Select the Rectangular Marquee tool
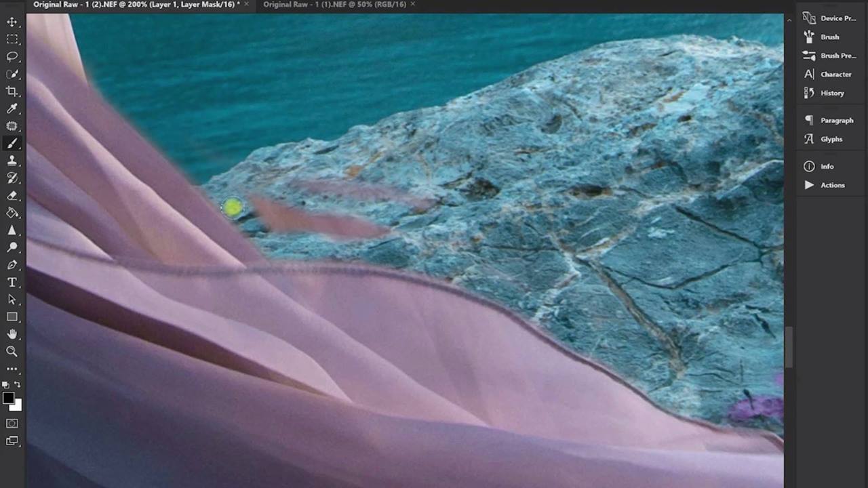This screenshot has width=868, height=488. pyautogui.click(x=12, y=39)
